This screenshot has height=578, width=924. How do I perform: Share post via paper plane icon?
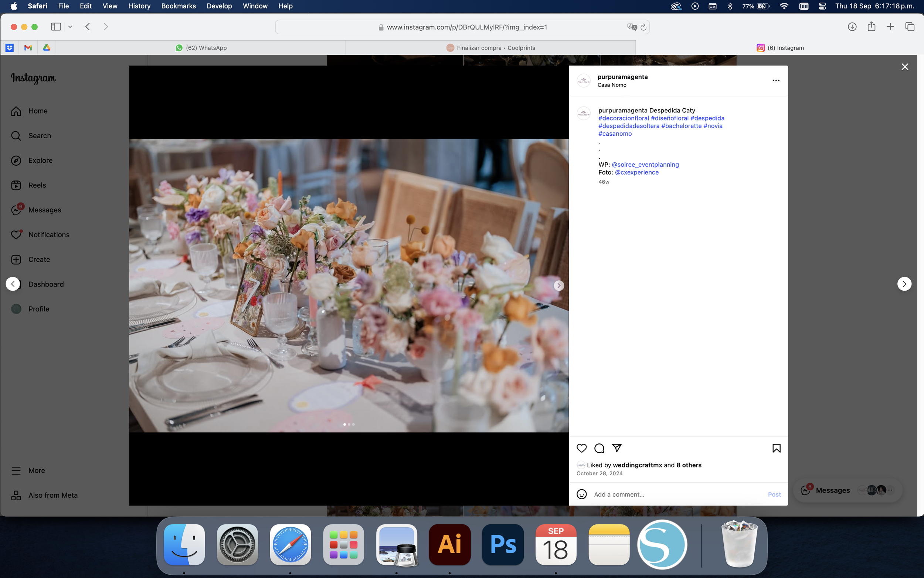coord(616,448)
